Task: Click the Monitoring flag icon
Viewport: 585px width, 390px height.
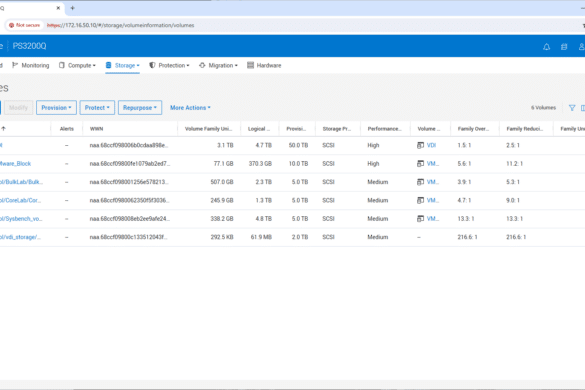Action: click(x=15, y=65)
